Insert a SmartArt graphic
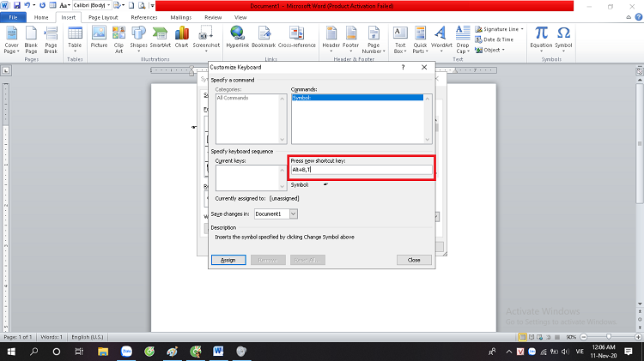This screenshot has height=361, width=644. [161, 38]
